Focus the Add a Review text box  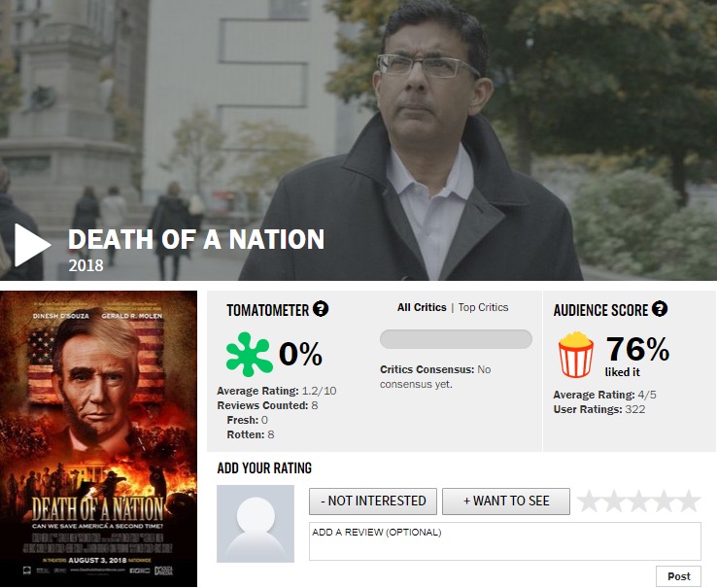[505, 541]
